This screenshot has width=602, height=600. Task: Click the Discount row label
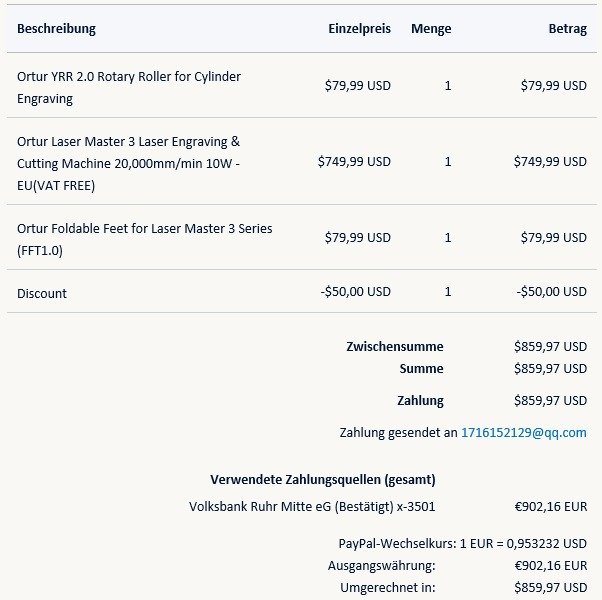42,293
